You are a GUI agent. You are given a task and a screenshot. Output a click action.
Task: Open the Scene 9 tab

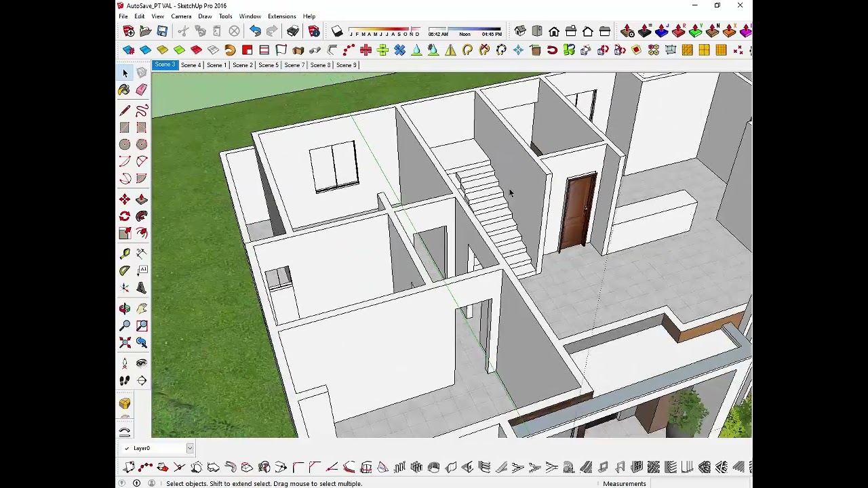(x=346, y=65)
